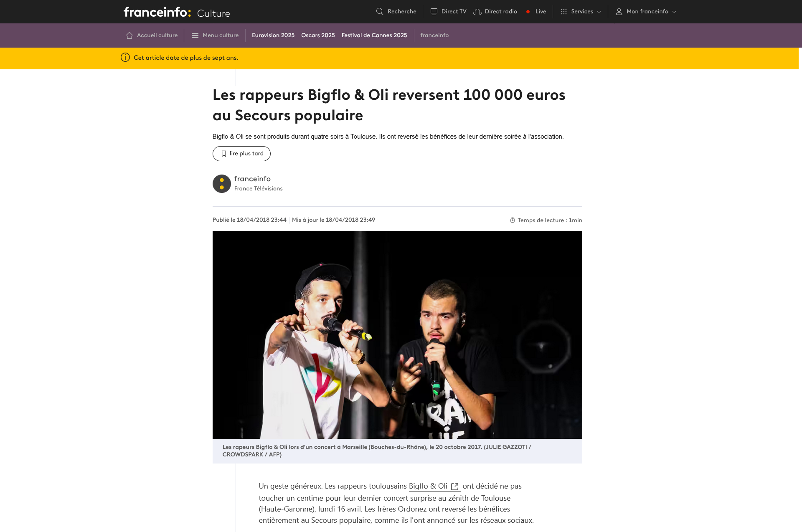Click the Bigflo & Oli concert photo
Image resolution: width=802 pixels, height=532 pixels.
click(x=397, y=335)
